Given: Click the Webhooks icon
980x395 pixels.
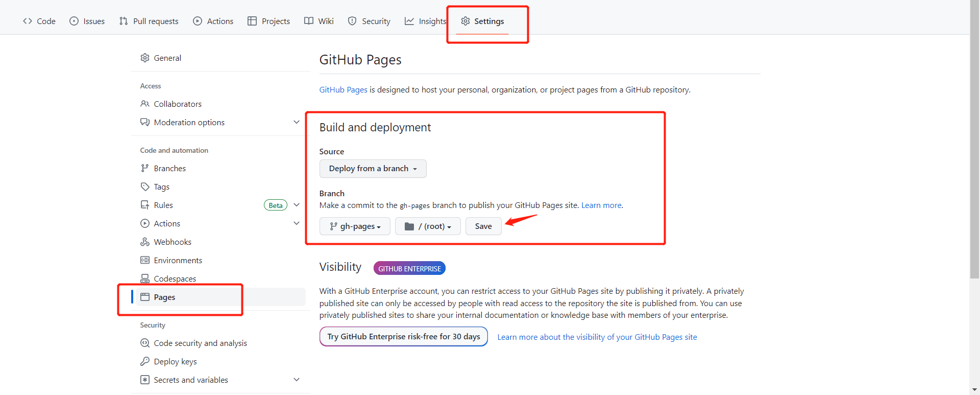Looking at the screenshot, I should click(x=145, y=242).
